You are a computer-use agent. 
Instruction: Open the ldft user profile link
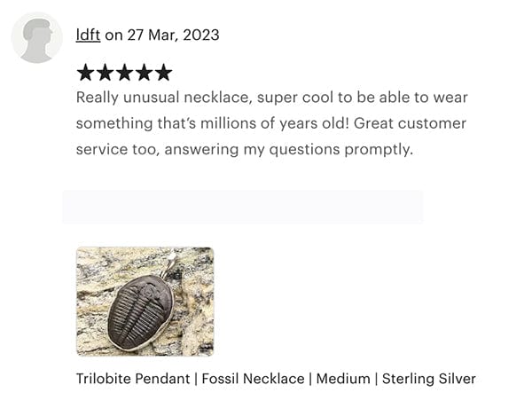click(88, 35)
